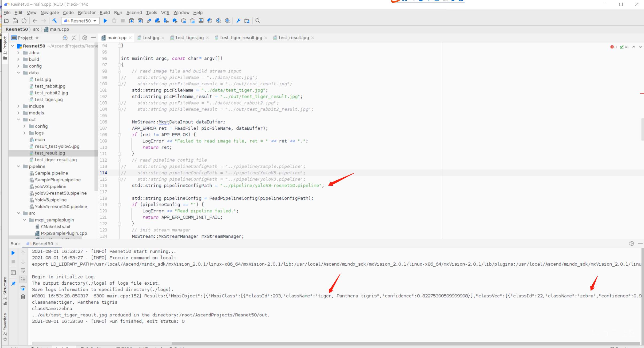The width and height of the screenshot is (644, 348).
Task: Clear run console with trash icon
Action: pyautogui.click(x=23, y=296)
